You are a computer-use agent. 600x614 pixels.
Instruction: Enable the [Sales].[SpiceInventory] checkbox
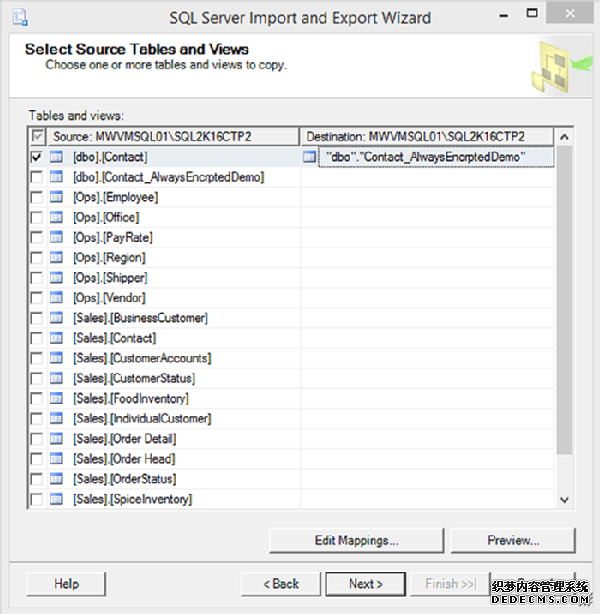pos(36,499)
